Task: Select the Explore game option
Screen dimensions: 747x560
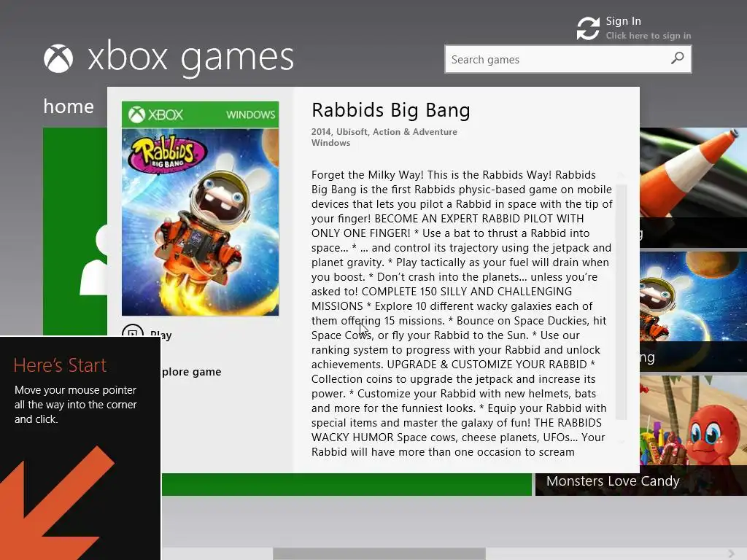Action: pyautogui.click(x=192, y=372)
